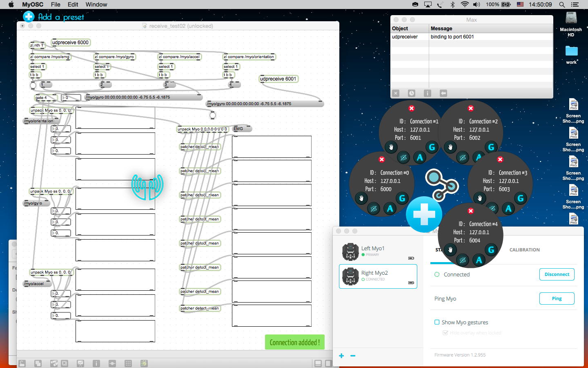Image resolution: width=588 pixels, height=368 pixels.
Task: Add a Myo device with plus button
Action: click(341, 356)
